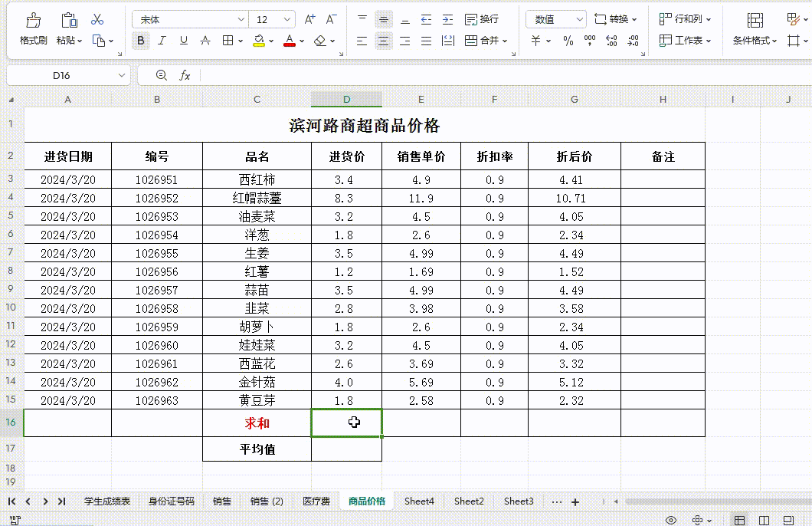This screenshot has width=812, height=526.
Task: Align cell content to bottom
Action: point(405,20)
